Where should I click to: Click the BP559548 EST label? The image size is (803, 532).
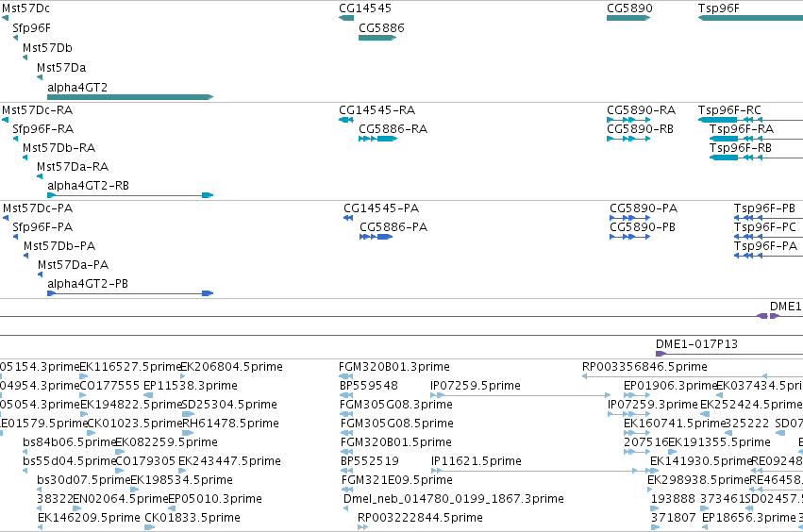pyautogui.click(x=369, y=386)
